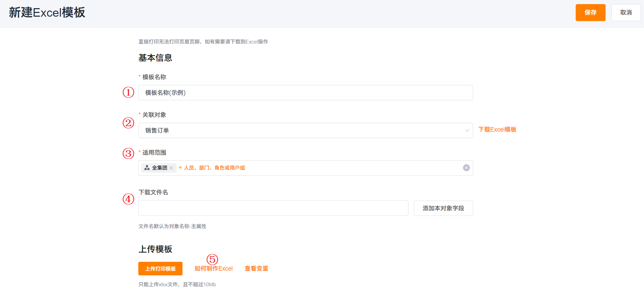
Task: Focus the 下载文件名 input field
Action: 273,208
